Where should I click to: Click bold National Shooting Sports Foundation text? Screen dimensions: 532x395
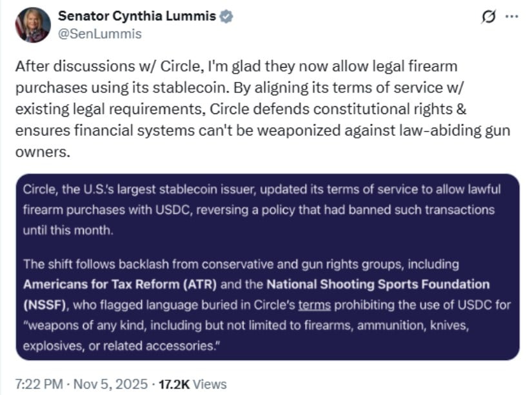[378, 284]
